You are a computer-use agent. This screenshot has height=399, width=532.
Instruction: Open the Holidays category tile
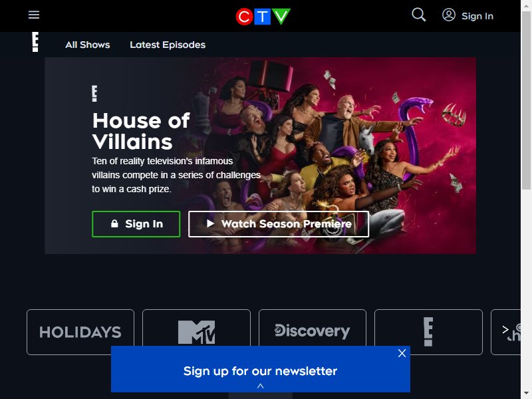point(80,332)
